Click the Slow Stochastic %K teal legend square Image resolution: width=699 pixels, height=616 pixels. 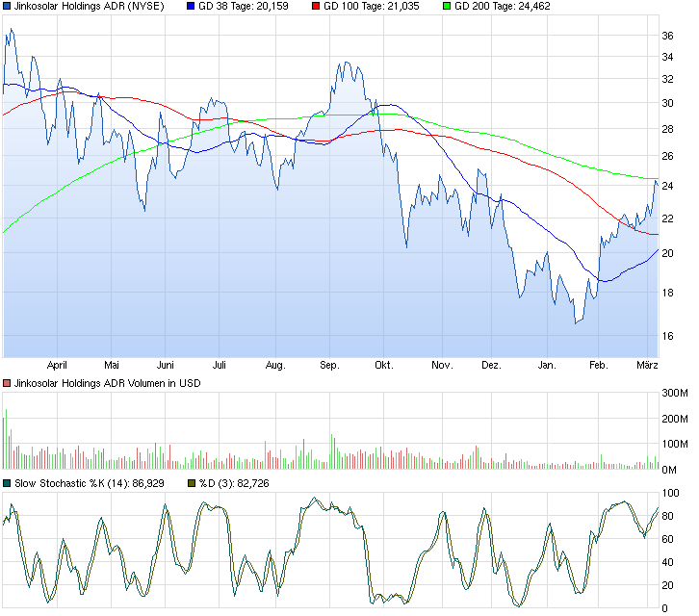pyautogui.click(x=7, y=483)
